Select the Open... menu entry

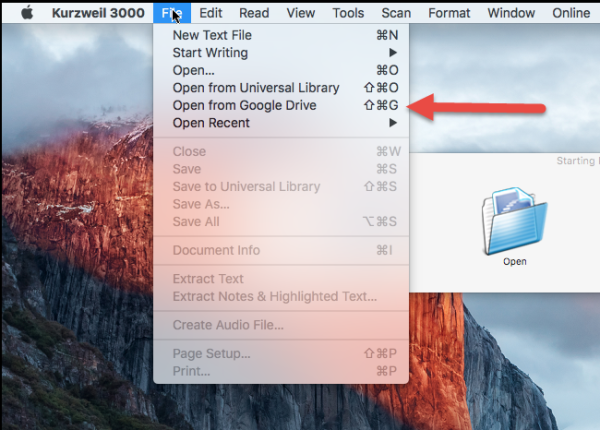(x=281, y=70)
